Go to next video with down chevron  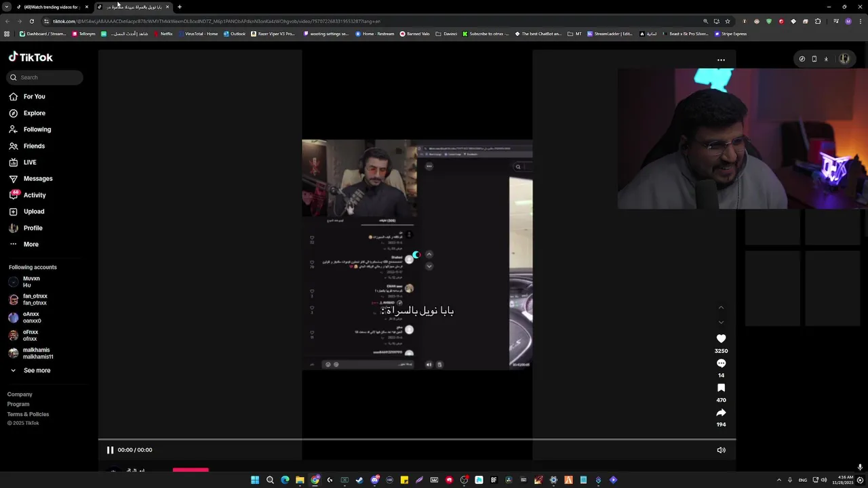[721, 322]
